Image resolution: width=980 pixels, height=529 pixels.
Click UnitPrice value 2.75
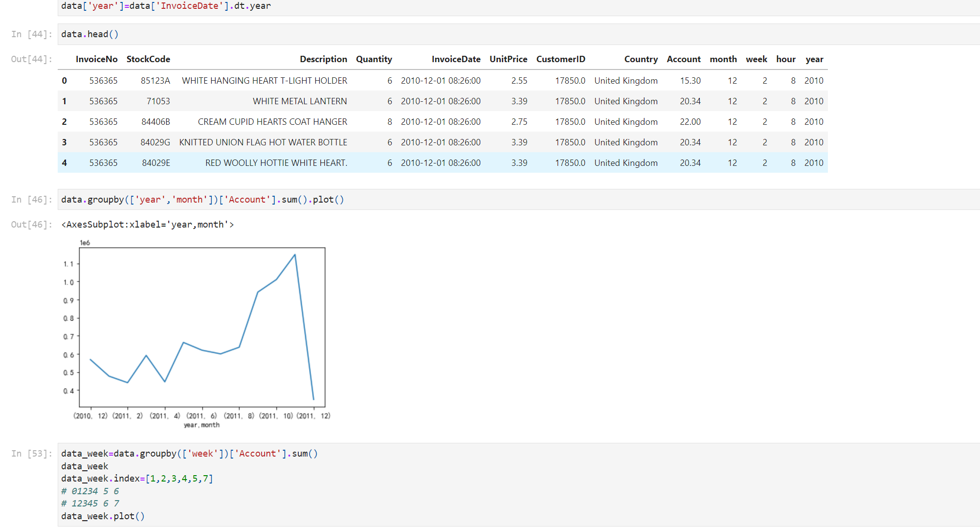519,122
